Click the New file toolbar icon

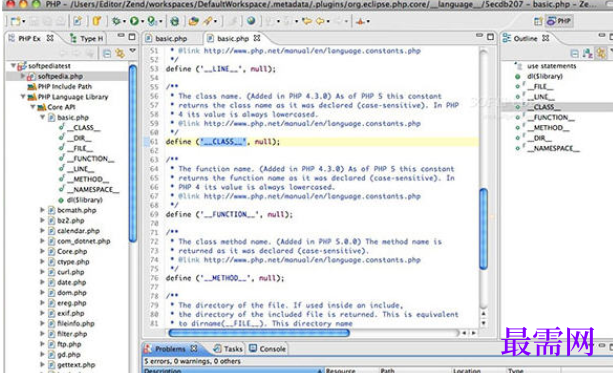(15, 21)
